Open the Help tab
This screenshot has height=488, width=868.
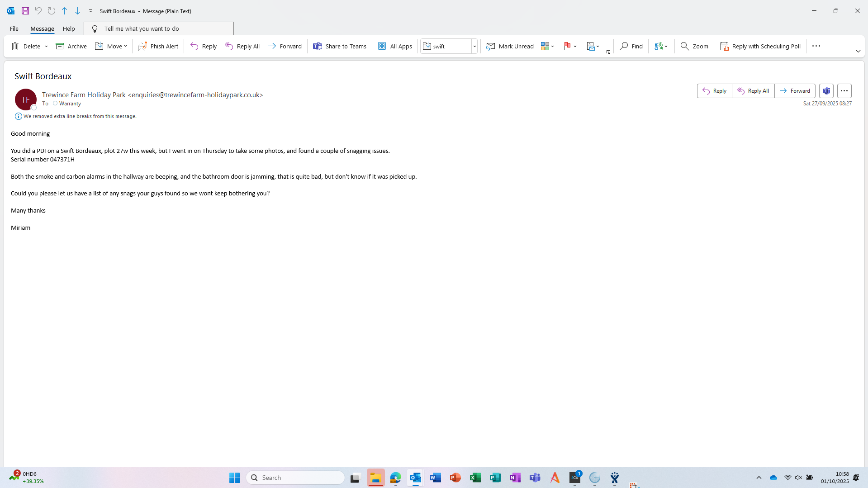point(69,28)
